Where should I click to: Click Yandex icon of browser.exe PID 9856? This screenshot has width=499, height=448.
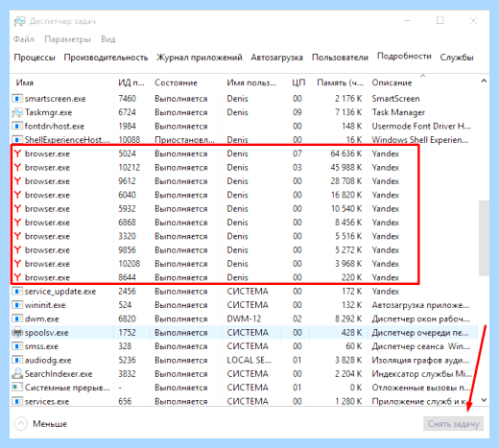click(17, 249)
